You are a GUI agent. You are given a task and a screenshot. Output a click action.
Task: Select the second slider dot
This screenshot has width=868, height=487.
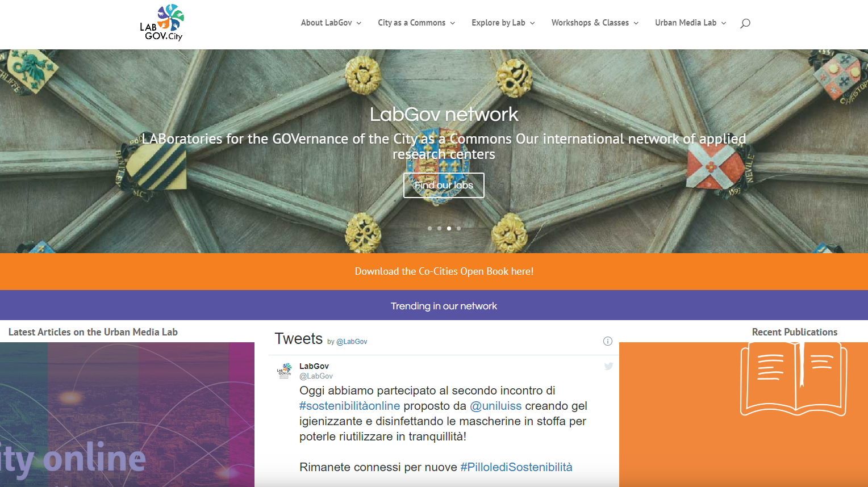click(x=439, y=228)
